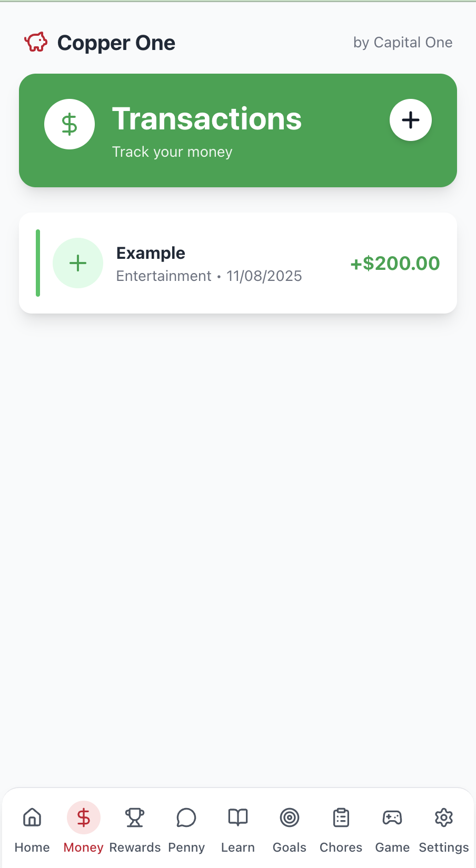Click the 'by Capital One' text
Screen dimensions: 476x868
point(403,43)
